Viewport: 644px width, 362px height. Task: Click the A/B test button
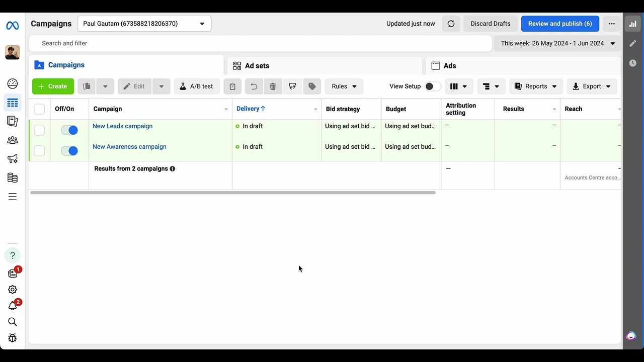pyautogui.click(x=197, y=86)
